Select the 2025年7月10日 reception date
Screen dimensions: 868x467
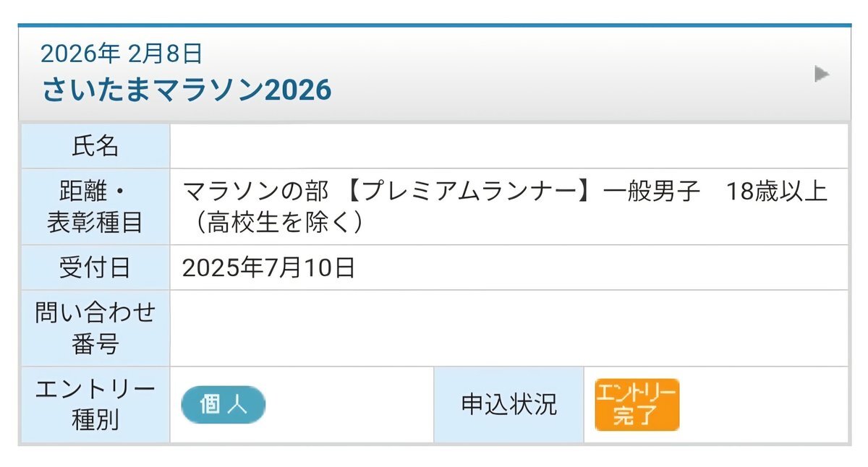pos(269,268)
